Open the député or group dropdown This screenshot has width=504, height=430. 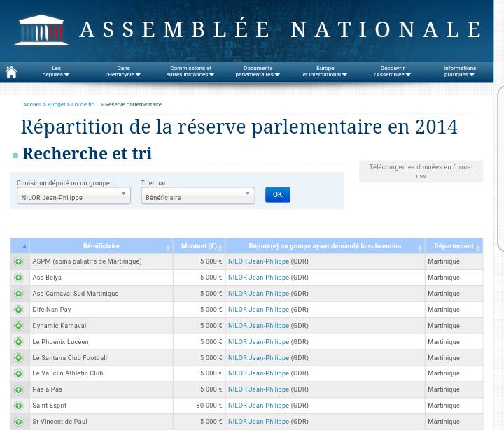pyautogui.click(x=73, y=196)
